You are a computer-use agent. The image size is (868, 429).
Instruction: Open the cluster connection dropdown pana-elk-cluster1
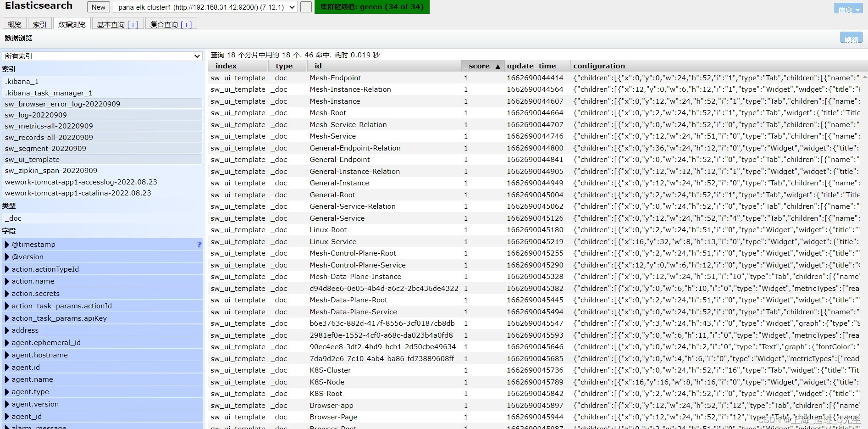205,7
